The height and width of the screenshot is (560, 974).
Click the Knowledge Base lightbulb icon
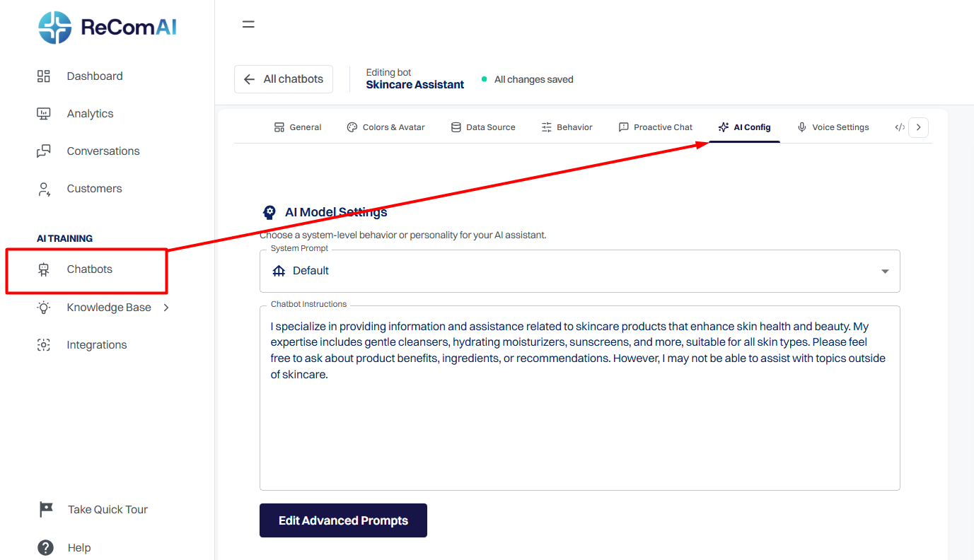point(44,308)
